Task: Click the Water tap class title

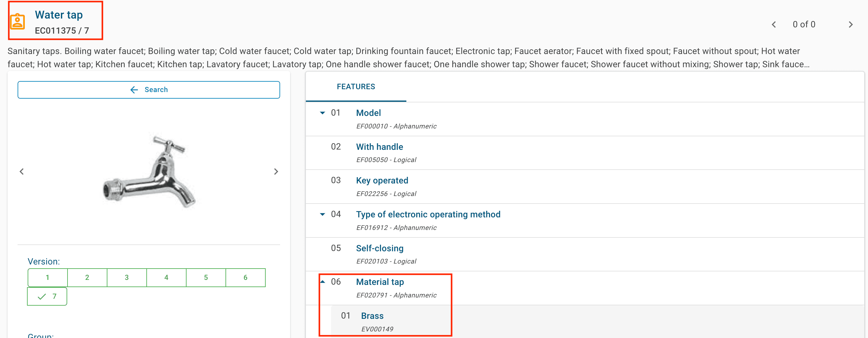Action: (59, 15)
